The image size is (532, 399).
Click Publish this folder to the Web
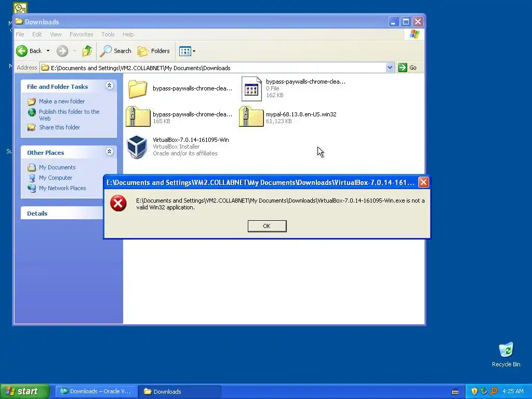coord(69,115)
